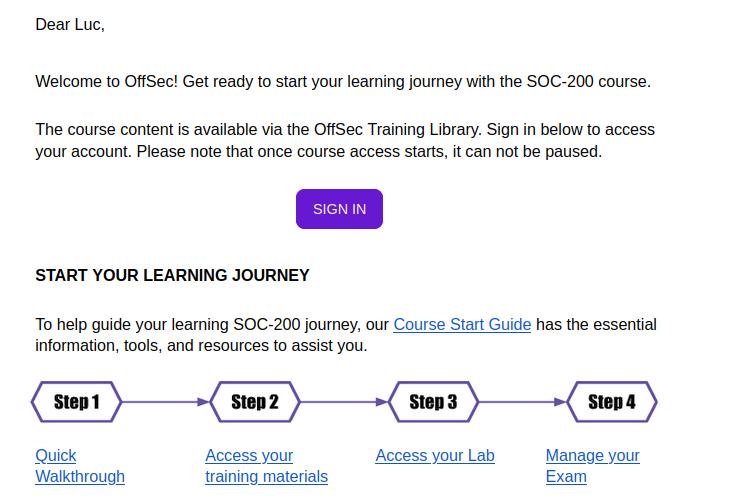734x500 pixels.
Task: Click the arrow between Step 3 and Step 4
Action: [523, 402]
